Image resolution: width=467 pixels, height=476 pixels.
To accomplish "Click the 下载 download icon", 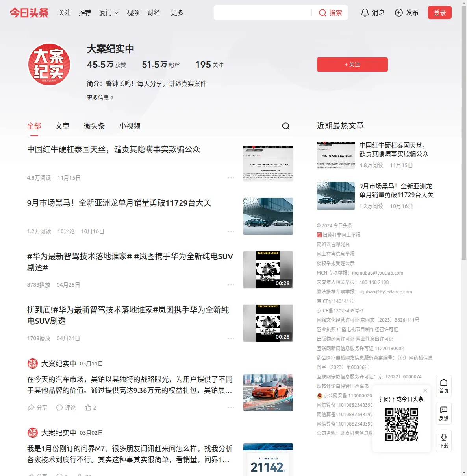I will coord(444,441).
